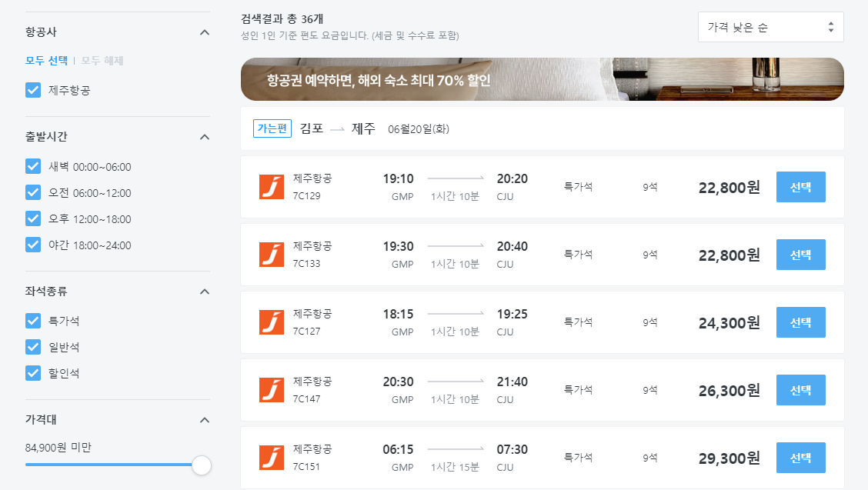Collapse the 출발시간 filter section
The width and height of the screenshot is (868, 490).
tap(205, 137)
